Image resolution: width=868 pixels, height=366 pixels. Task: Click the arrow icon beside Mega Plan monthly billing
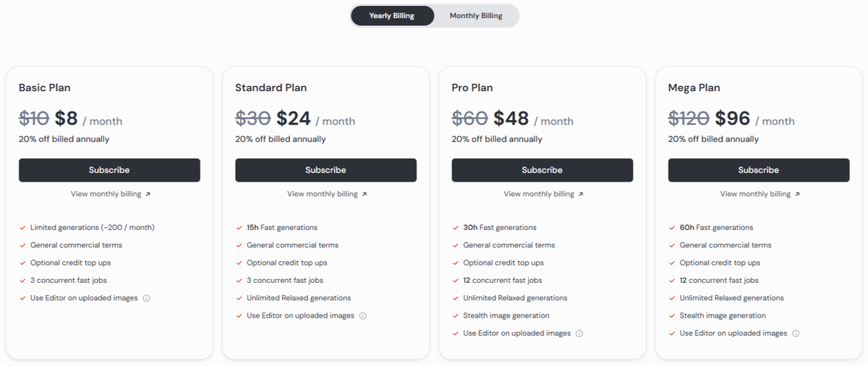[797, 194]
